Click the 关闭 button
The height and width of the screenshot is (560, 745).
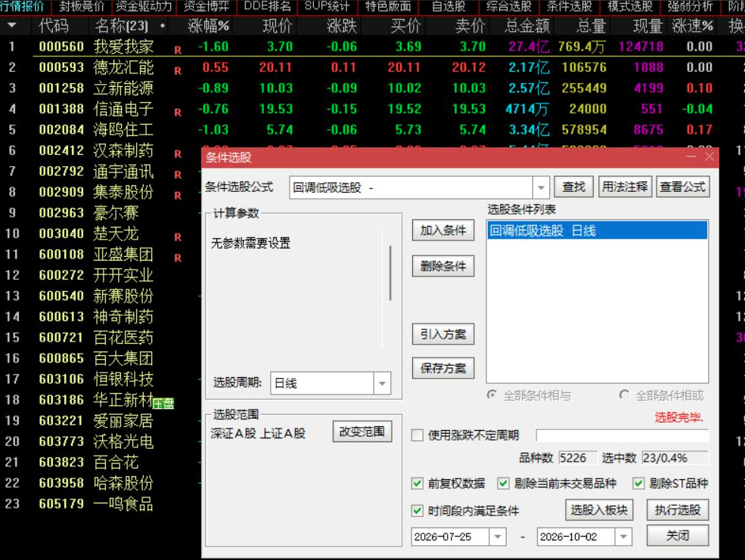click(x=678, y=535)
